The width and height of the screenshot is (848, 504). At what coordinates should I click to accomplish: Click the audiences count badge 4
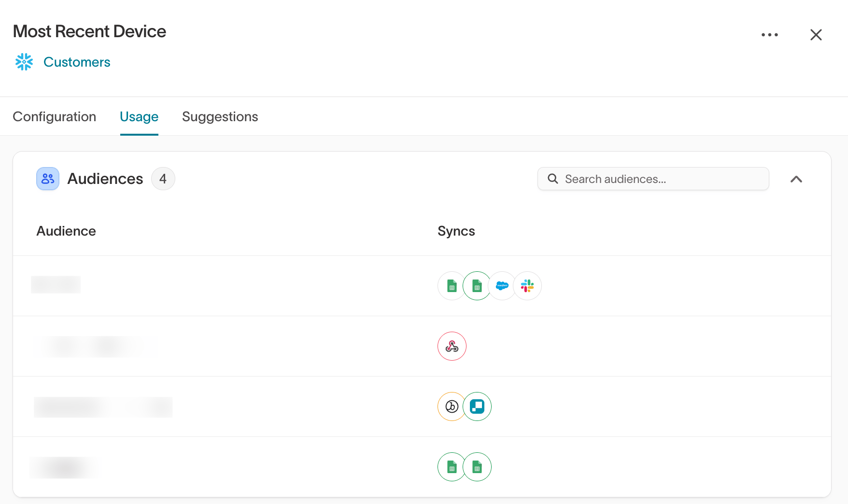(x=163, y=179)
